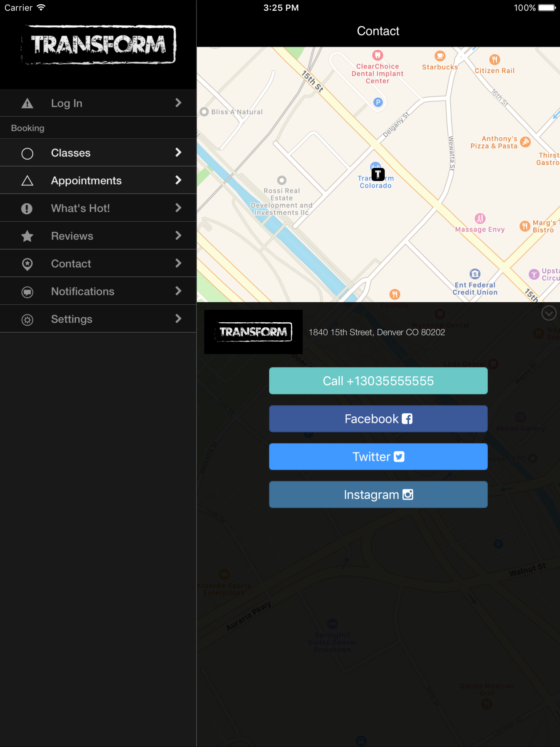
Task: Tap the Ent Federal Credit Union marker
Action: pos(475,274)
